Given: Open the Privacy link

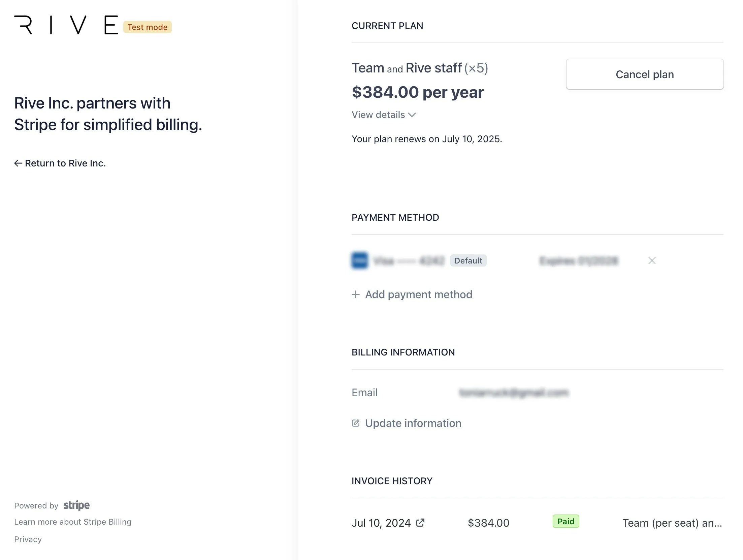Looking at the screenshot, I should (28, 539).
